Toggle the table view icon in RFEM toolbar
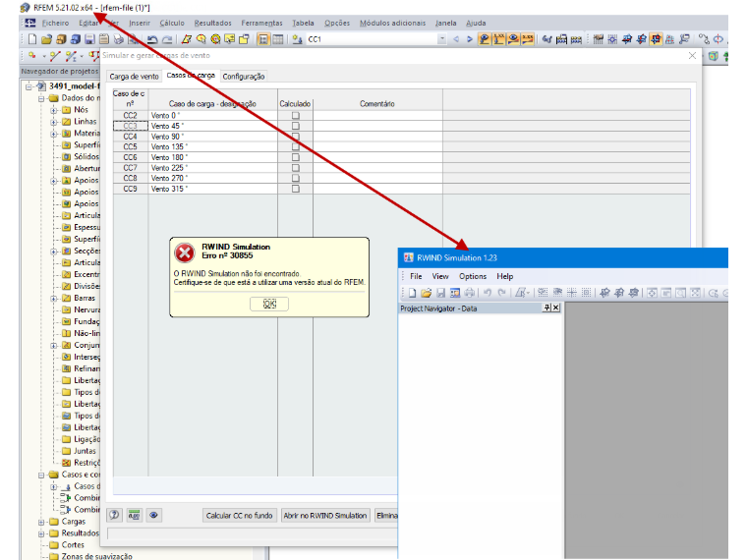Viewport: 747px width, 560px height. pyautogui.click(x=278, y=39)
